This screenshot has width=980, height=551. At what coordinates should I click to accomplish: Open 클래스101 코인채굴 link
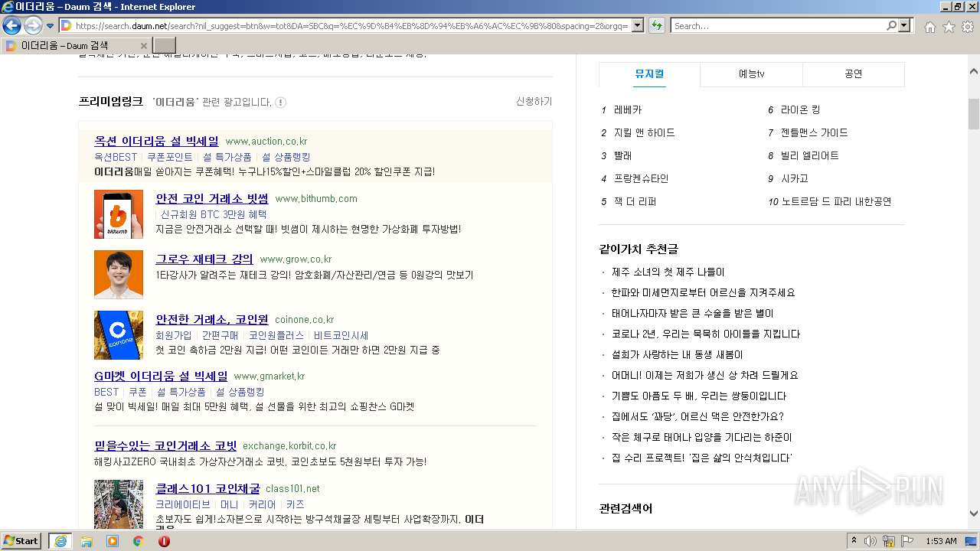point(207,488)
